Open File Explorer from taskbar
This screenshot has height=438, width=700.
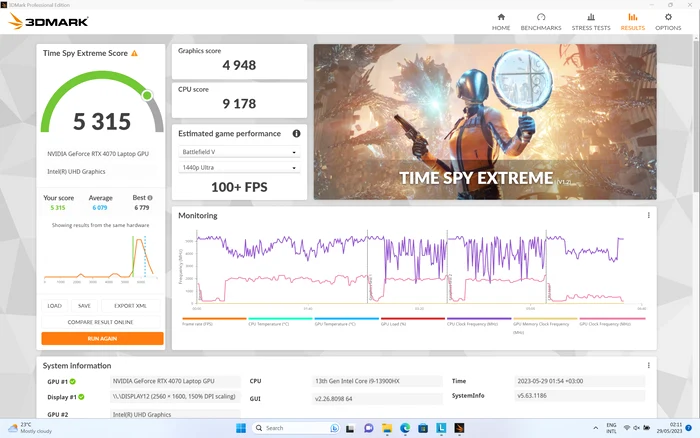coord(387,428)
